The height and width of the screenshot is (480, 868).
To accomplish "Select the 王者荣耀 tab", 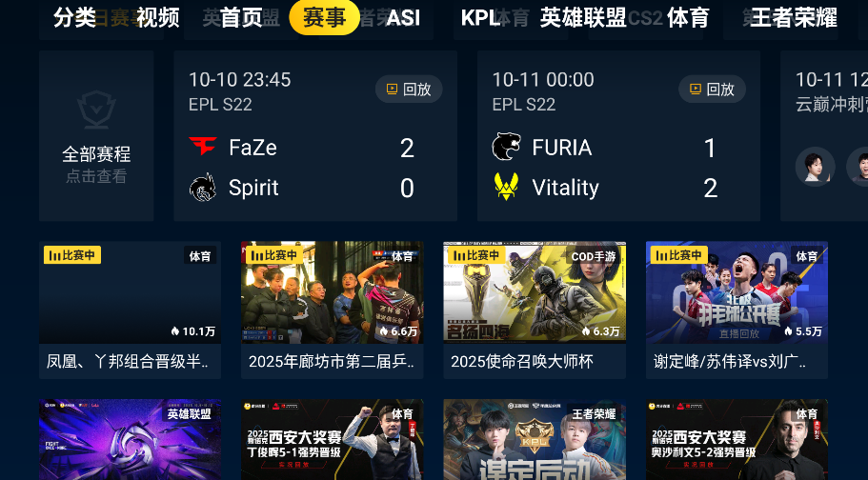I will pyautogui.click(x=794, y=18).
